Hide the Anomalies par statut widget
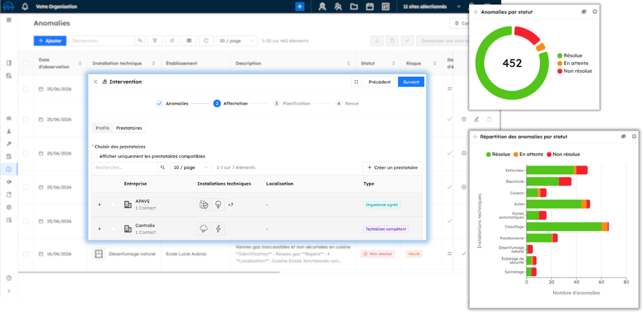The height and width of the screenshot is (314, 644). (584, 12)
